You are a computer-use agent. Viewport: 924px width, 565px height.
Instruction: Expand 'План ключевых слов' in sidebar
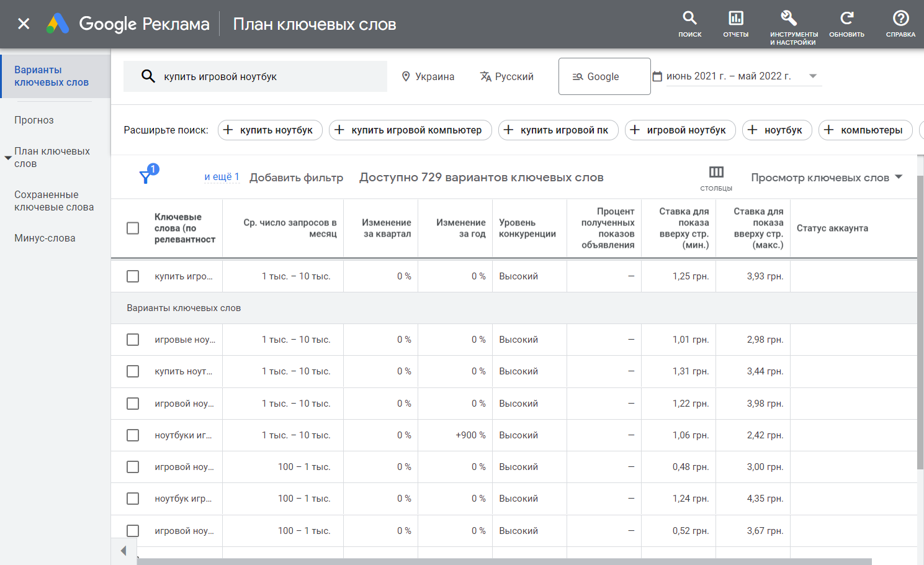point(8,158)
